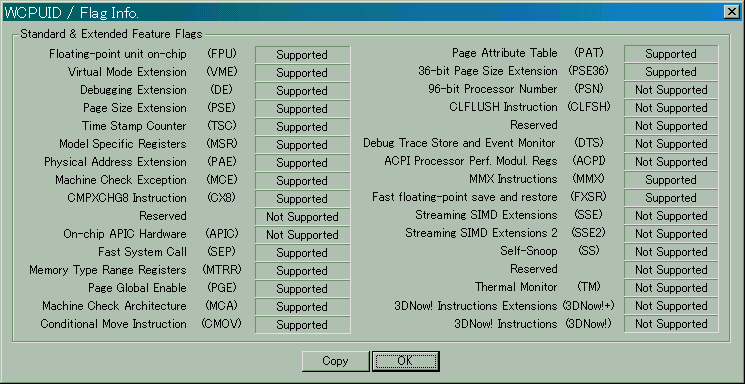745x384 pixels.
Task: Click the APIC Not Supported value
Action: point(302,235)
